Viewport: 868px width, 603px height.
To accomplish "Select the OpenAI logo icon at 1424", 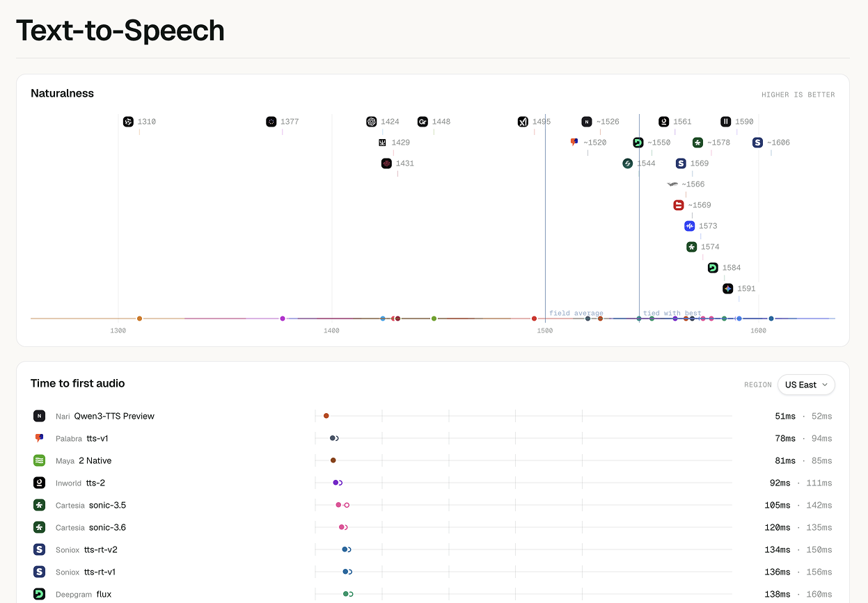I will point(372,122).
